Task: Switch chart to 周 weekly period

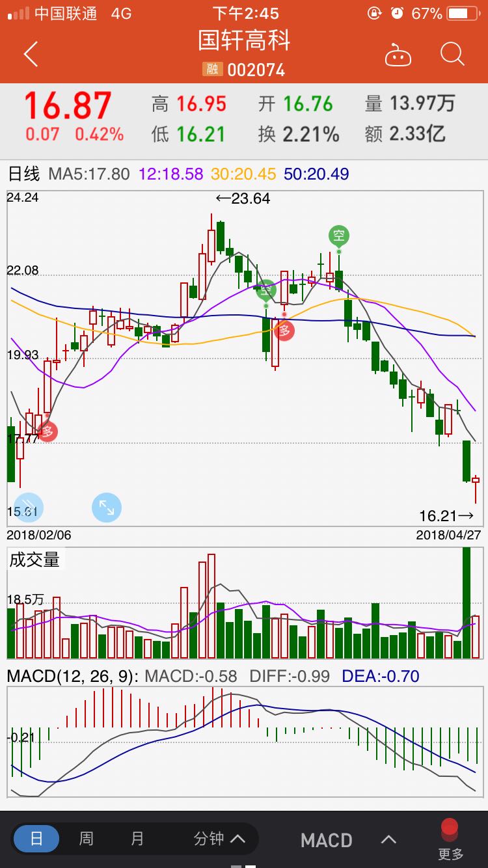Action: point(87,839)
